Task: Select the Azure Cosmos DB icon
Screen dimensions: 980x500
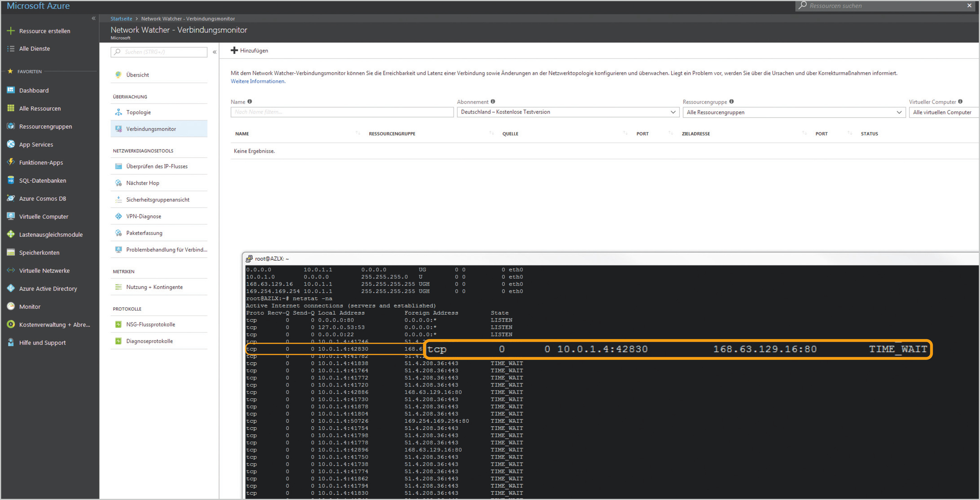Action: tap(11, 198)
